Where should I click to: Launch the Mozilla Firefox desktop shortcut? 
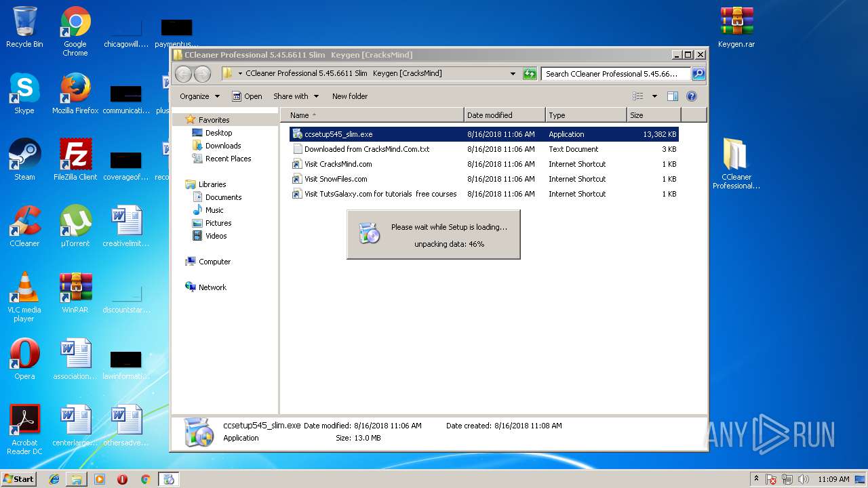[x=75, y=94]
